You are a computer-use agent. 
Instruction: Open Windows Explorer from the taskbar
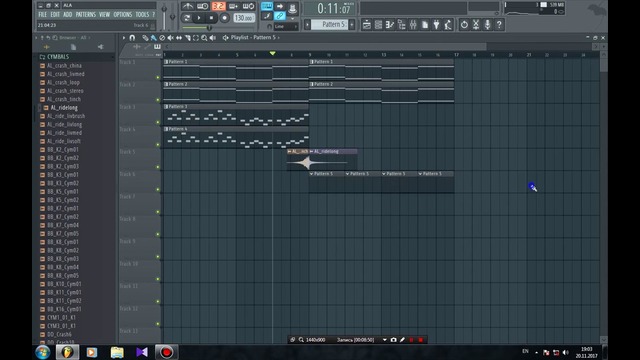tap(117, 352)
